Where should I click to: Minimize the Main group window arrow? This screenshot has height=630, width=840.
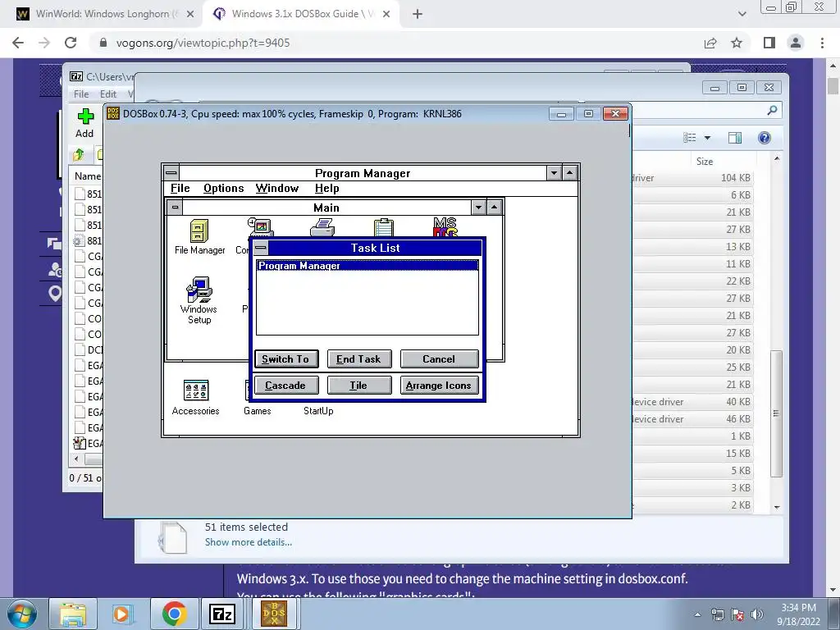478,208
